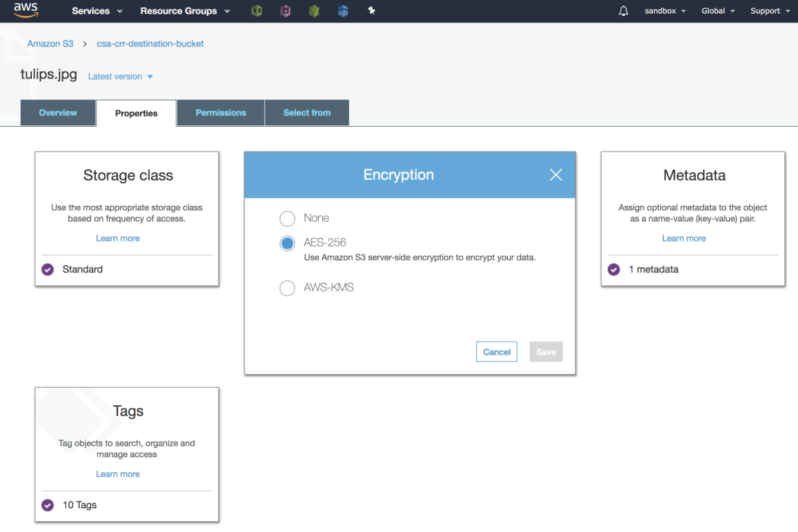Click the green cube service shortcut icon
Screen dimensions: 798x532
click(256, 11)
